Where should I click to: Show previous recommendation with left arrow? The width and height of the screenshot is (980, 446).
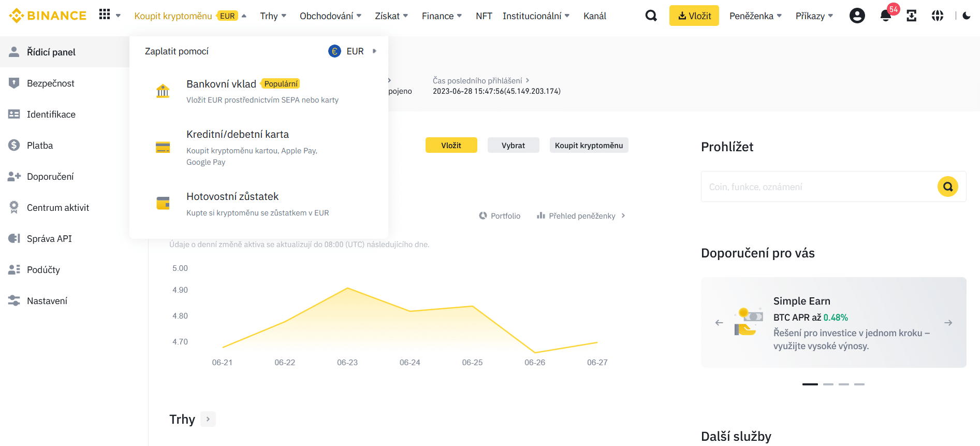click(x=719, y=323)
